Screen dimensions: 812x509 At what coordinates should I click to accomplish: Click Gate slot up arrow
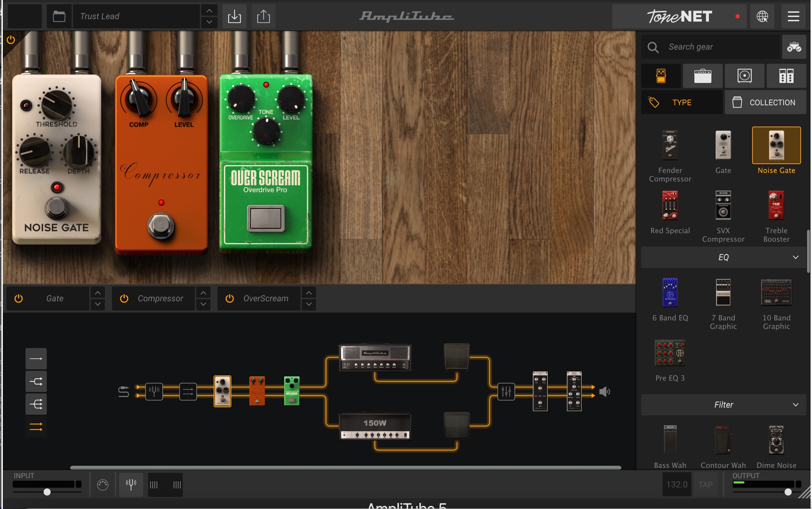point(98,293)
